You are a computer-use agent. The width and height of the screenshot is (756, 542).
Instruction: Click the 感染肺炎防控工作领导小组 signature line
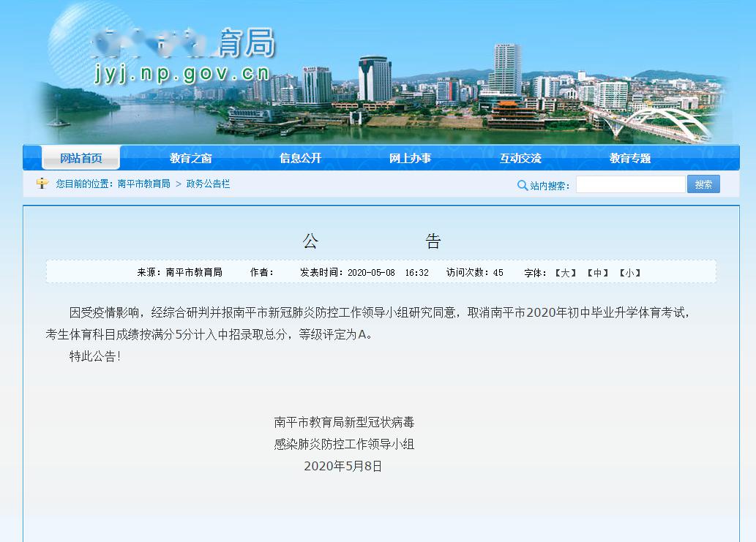344,444
